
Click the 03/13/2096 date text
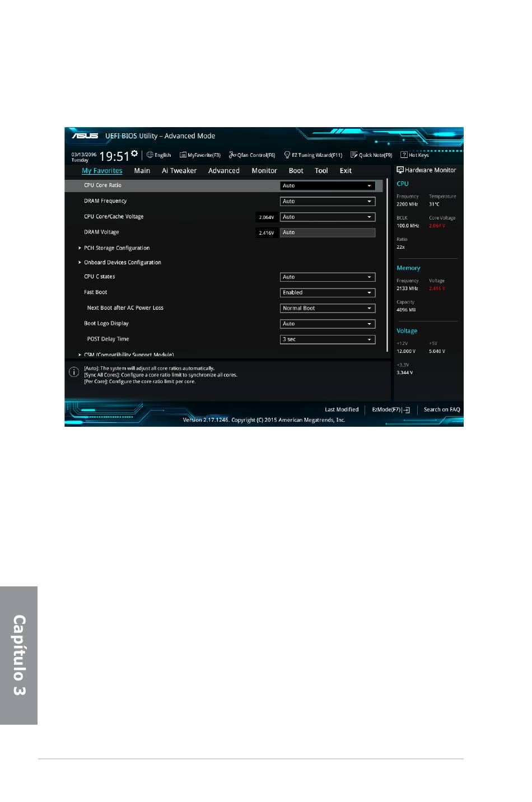coord(84,155)
